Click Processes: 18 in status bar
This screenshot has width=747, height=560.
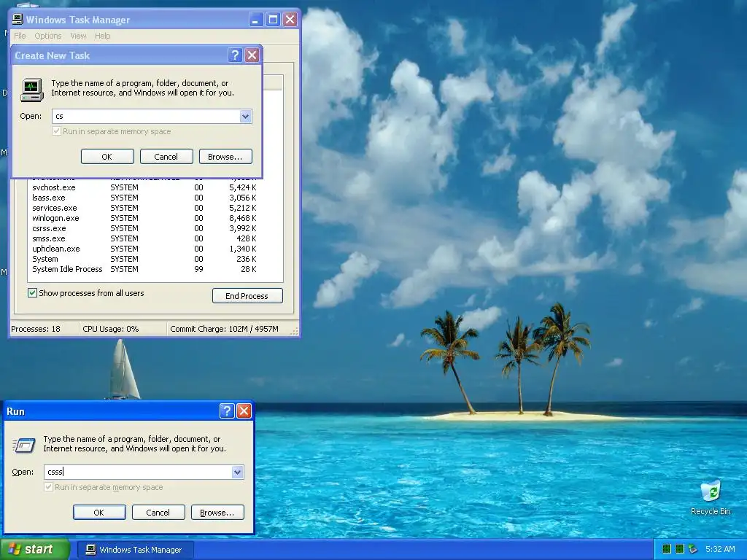coord(36,329)
